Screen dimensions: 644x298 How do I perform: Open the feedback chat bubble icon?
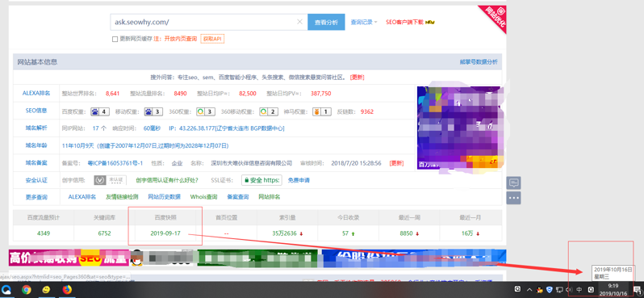point(514,183)
